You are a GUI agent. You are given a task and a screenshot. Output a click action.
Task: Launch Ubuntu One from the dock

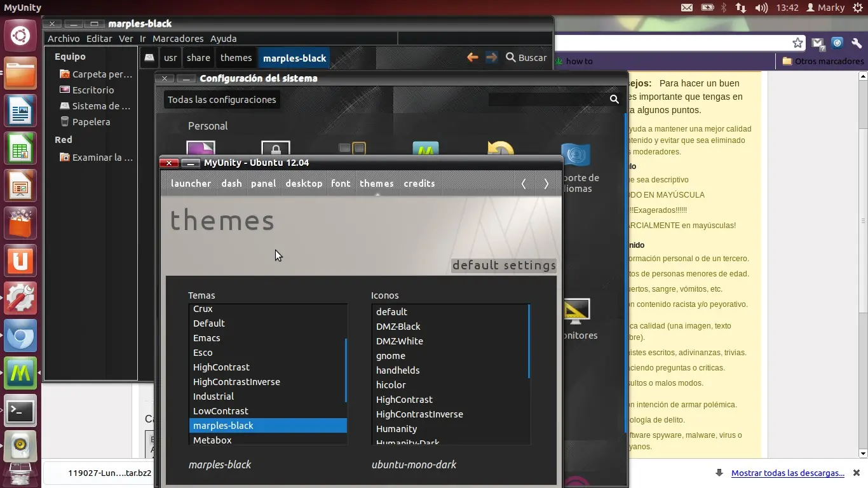click(20, 261)
